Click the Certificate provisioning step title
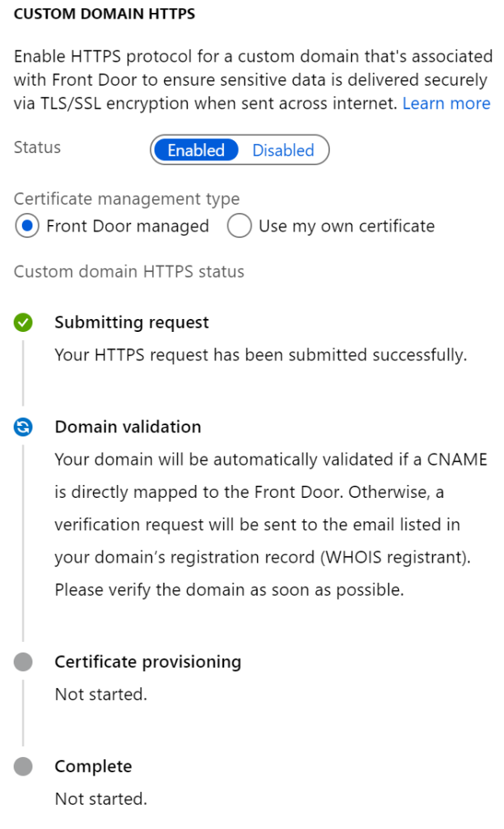Viewport: 504px width, 829px height. (x=148, y=661)
